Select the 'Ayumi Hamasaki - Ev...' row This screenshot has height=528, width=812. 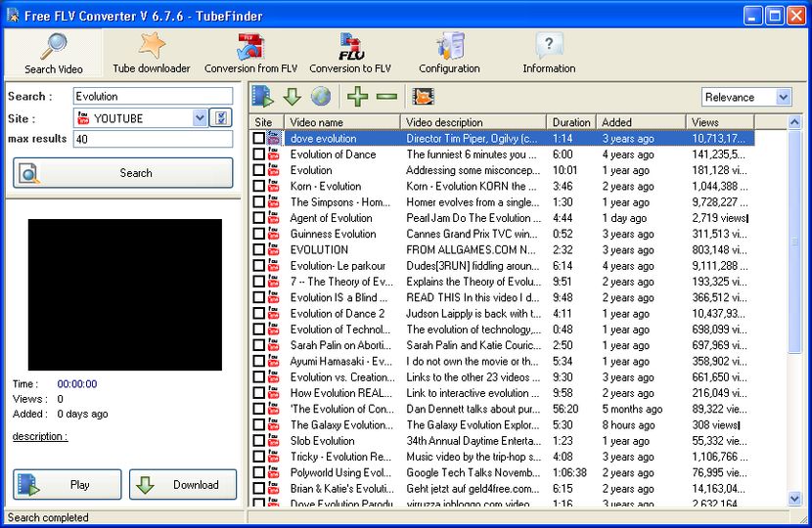coord(501,361)
